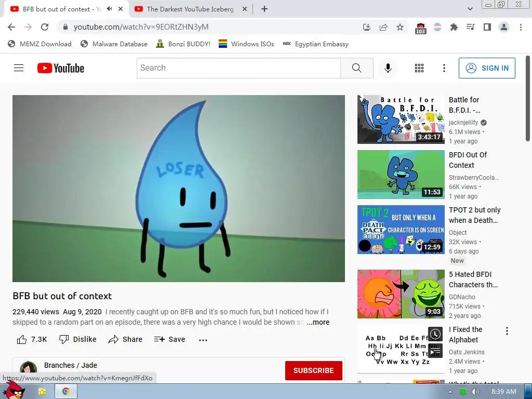
Task: Open BFDI Out Of Context thumbnail
Action: point(401,175)
